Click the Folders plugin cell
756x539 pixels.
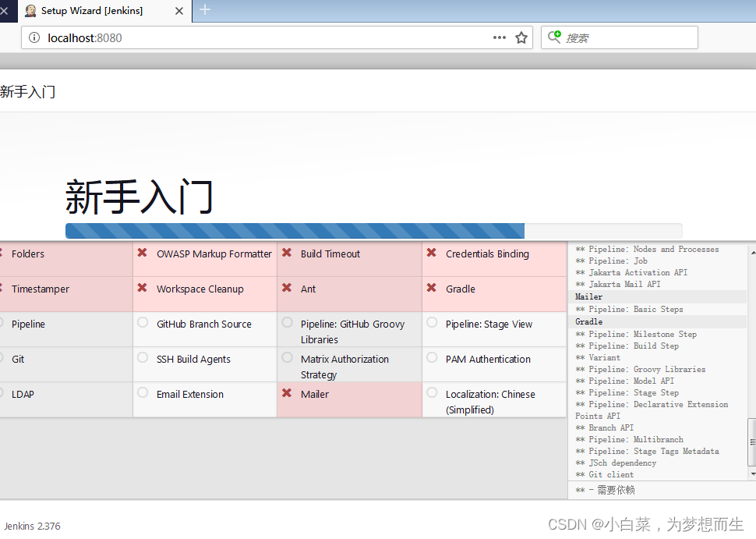click(66, 259)
